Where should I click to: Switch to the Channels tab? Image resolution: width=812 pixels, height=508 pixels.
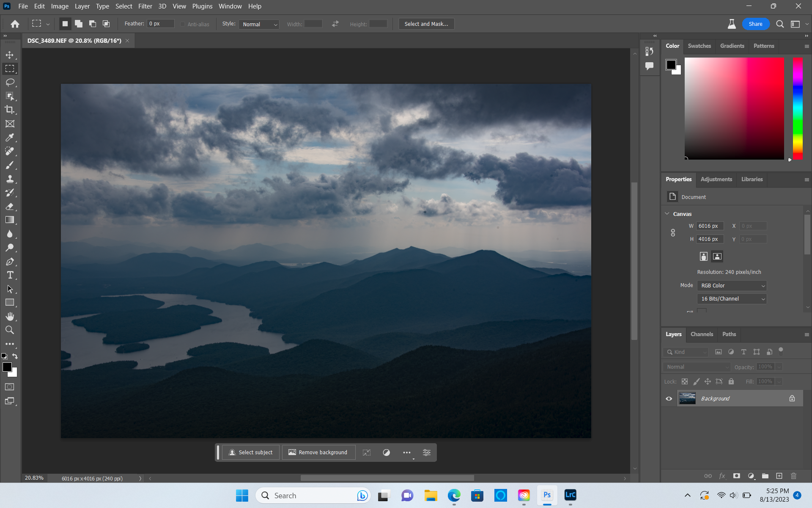(x=702, y=334)
